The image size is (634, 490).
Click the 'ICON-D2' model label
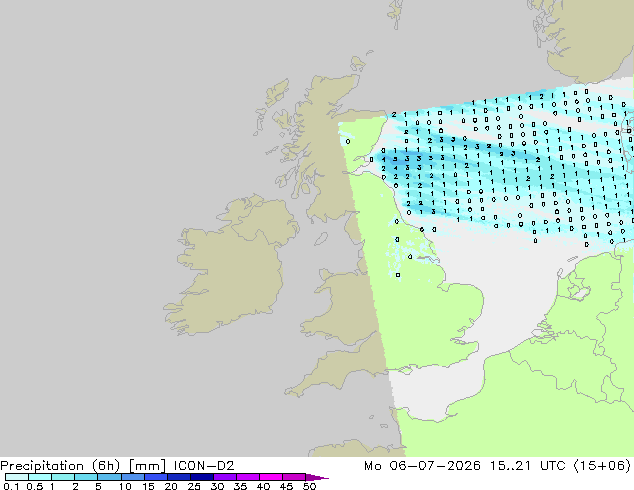pyautogui.click(x=204, y=466)
